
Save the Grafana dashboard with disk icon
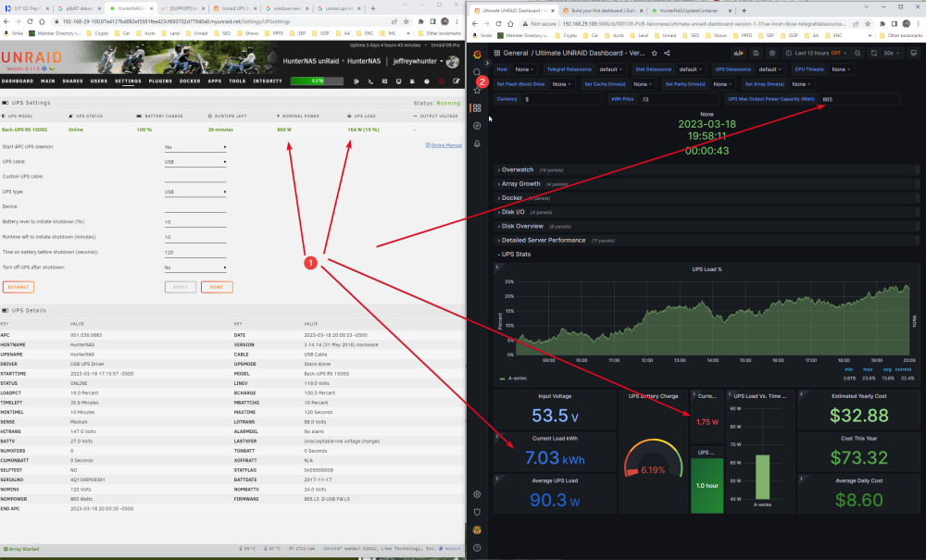[756, 53]
